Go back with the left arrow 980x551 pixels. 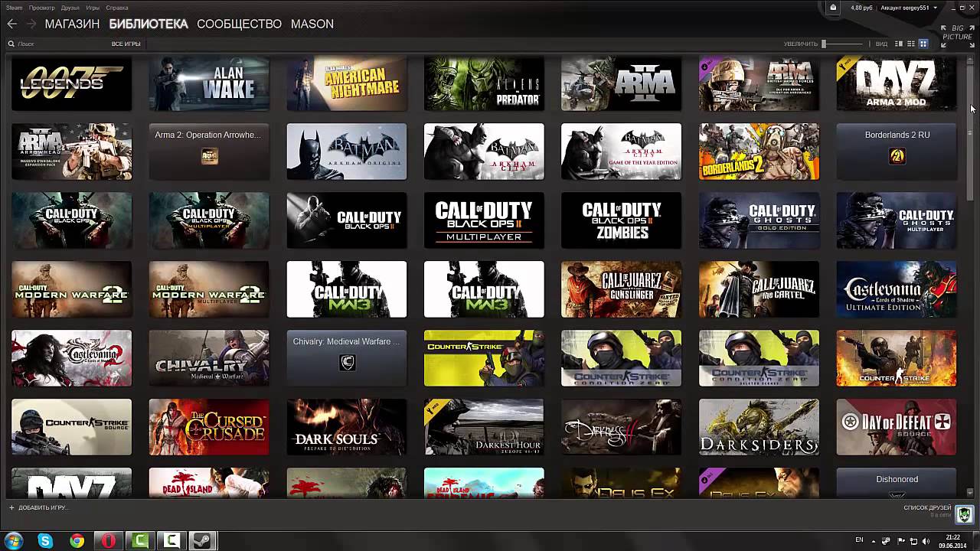click(11, 24)
